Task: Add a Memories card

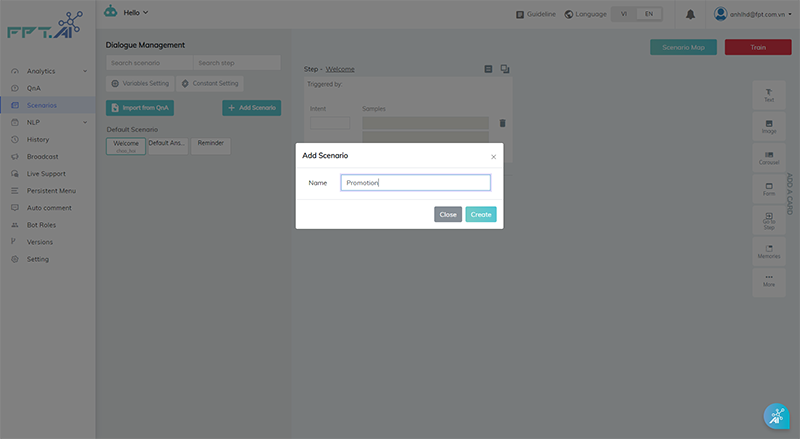Action: point(769,252)
